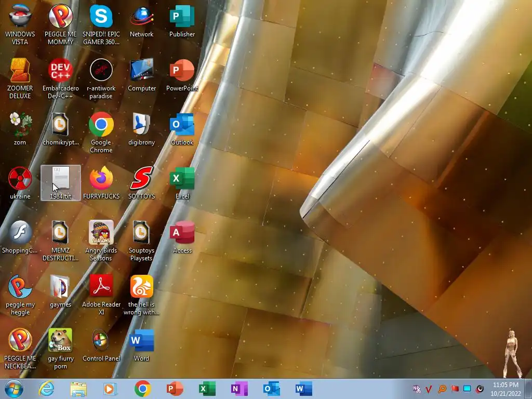This screenshot has height=399, width=532.
Task: Select the Angry Birds Seasons shortcut
Action: click(x=101, y=240)
